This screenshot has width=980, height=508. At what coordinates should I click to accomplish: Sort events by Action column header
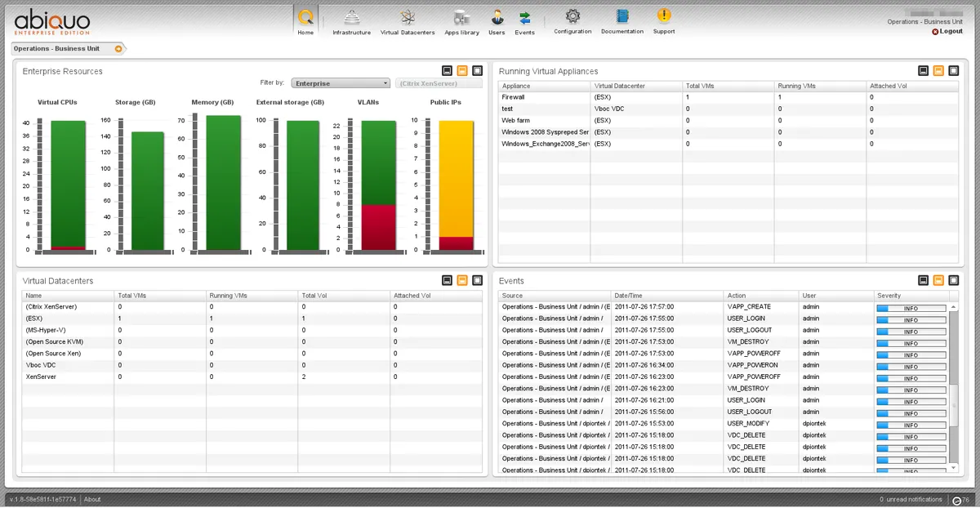761,296
